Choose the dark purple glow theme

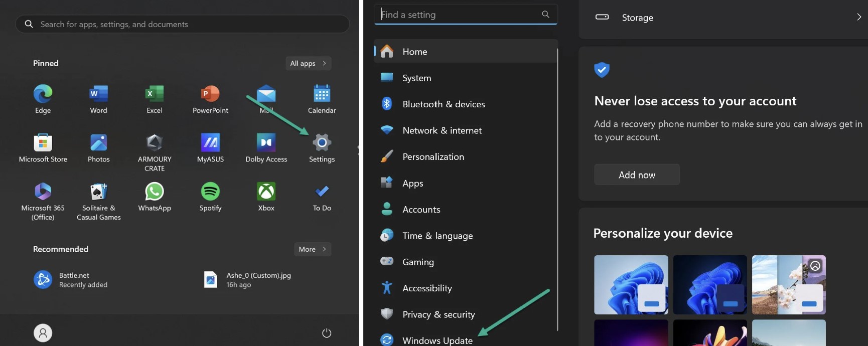(631, 333)
